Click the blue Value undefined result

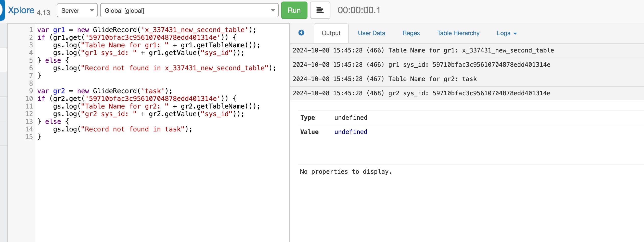point(351,132)
